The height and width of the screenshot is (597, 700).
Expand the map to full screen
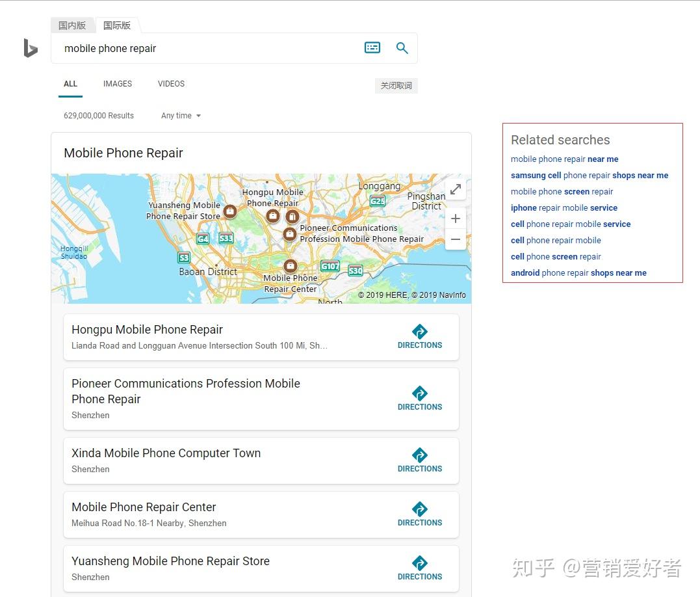[456, 189]
